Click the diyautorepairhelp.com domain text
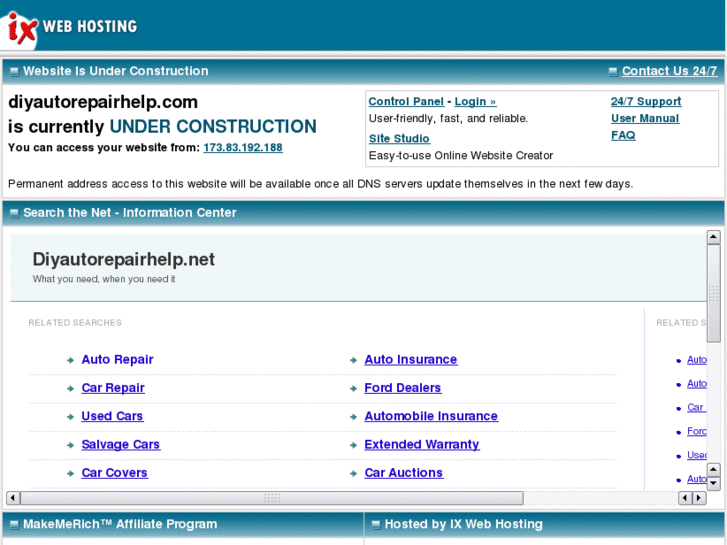Image resolution: width=727 pixels, height=545 pixels. point(103,102)
